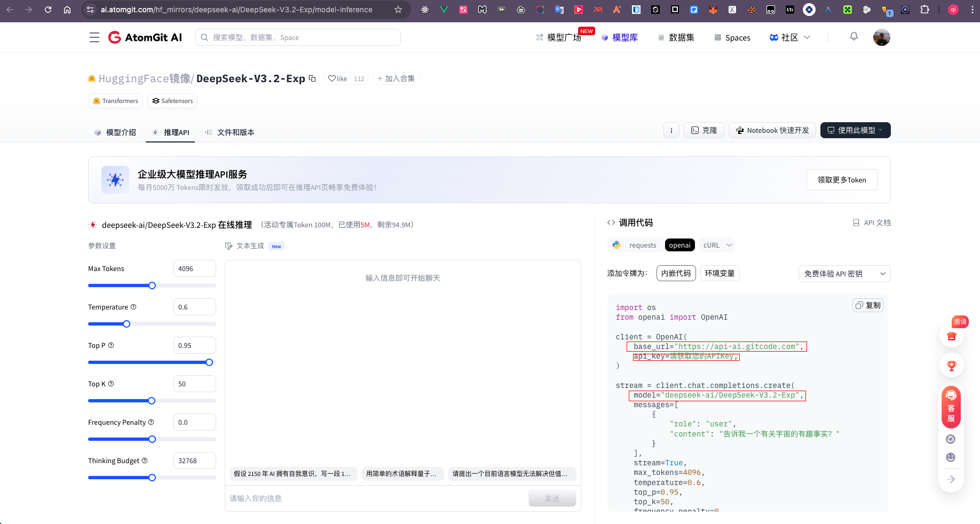Click the Frequency Penalty slider handle

(x=152, y=439)
